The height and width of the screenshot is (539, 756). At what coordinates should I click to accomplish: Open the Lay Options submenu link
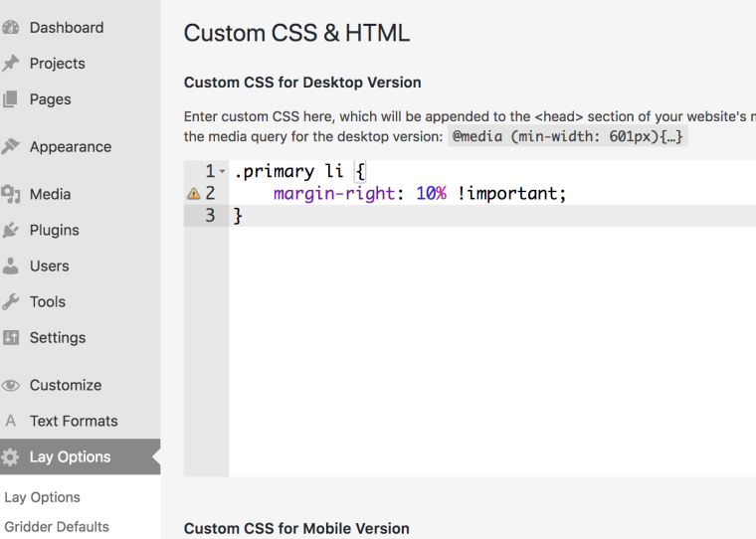(42, 497)
